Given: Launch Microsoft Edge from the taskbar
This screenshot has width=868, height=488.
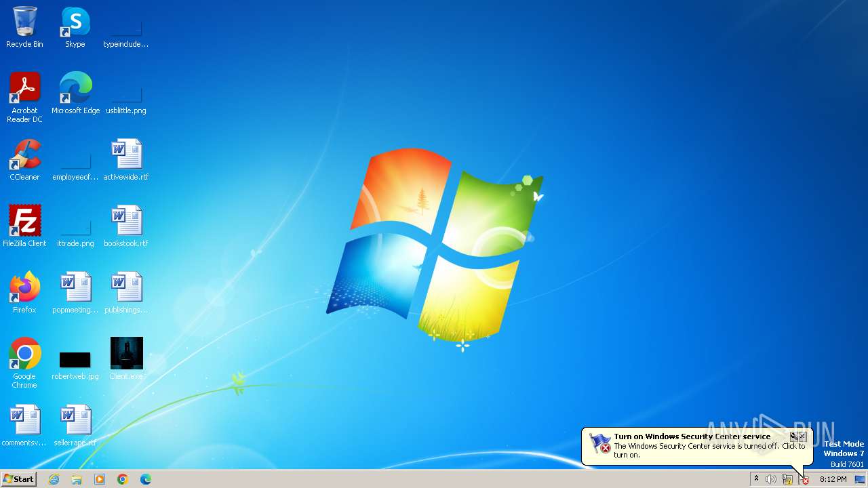Looking at the screenshot, I should coord(146,479).
